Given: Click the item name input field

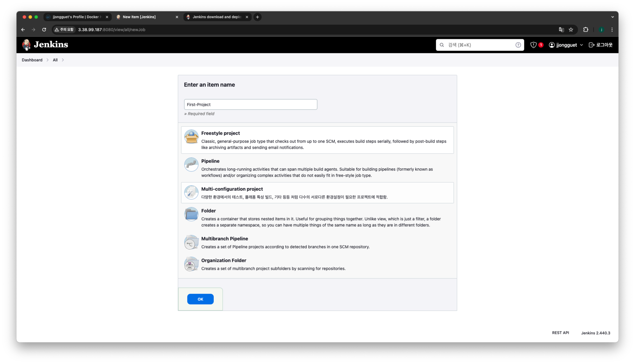Looking at the screenshot, I should (250, 104).
